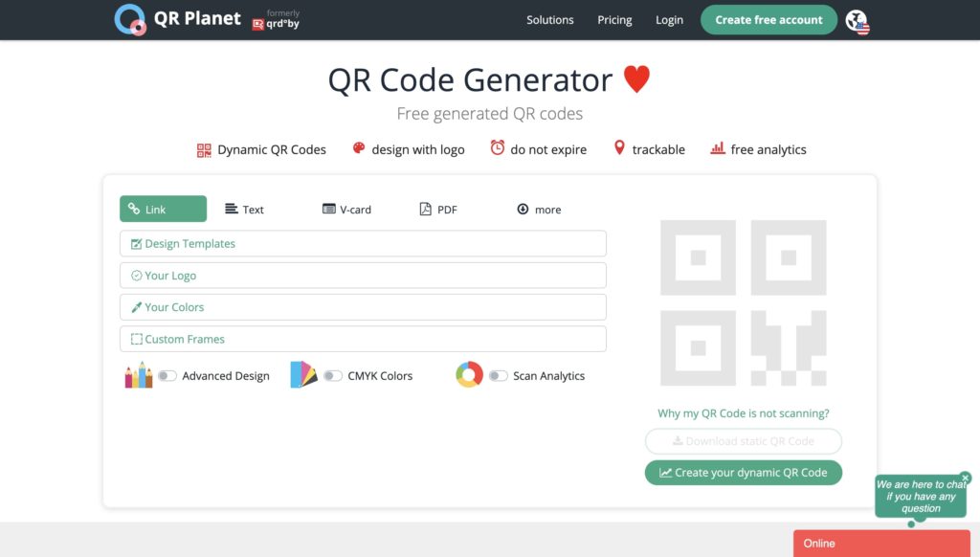Click Why my QR Code is not scanning link

click(x=743, y=413)
